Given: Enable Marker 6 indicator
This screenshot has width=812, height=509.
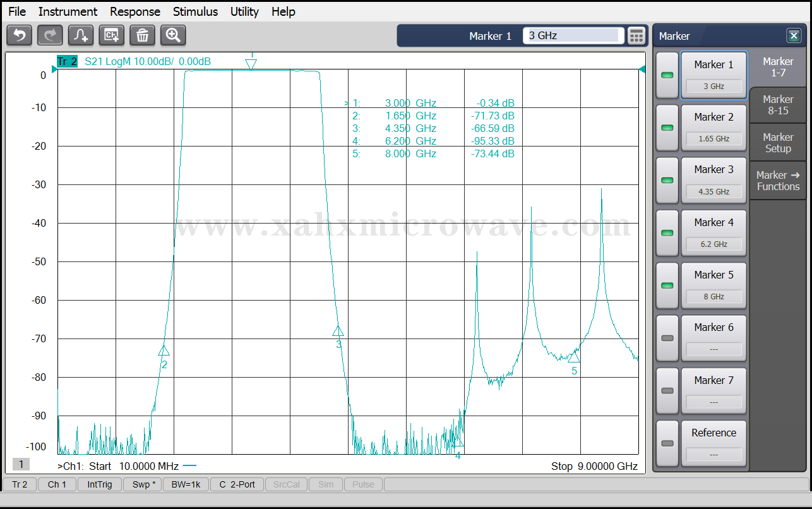Looking at the screenshot, I should coord(667,338).
